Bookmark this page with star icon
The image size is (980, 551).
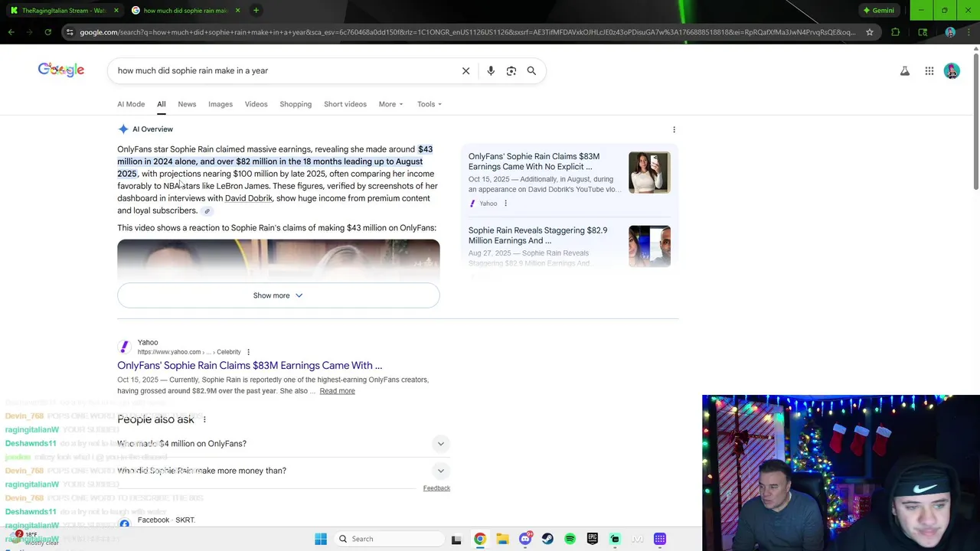pyautogui.click(x=870, y=32)
